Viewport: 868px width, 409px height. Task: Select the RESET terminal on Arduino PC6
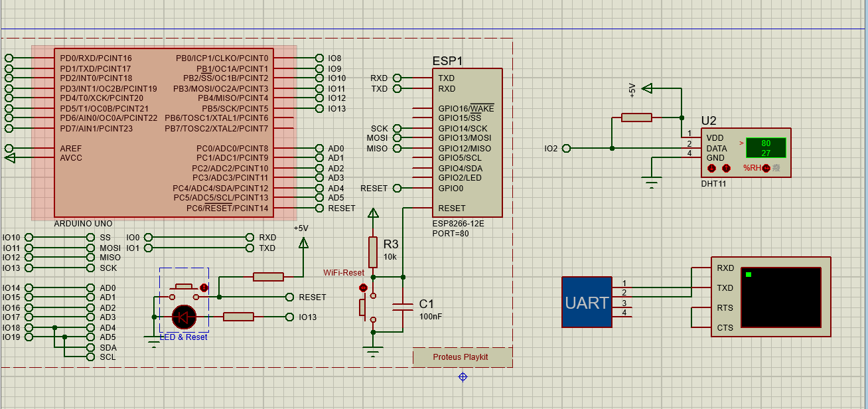(320, 208)
